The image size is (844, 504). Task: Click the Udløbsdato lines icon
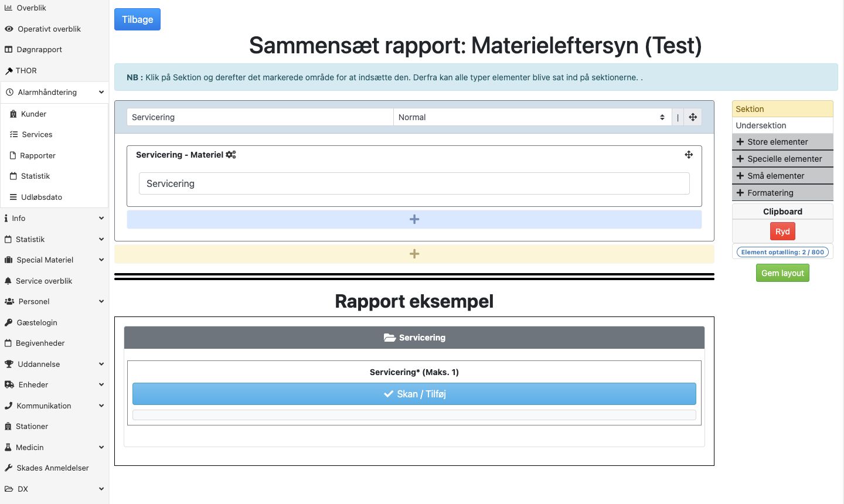tap(13, 197)
